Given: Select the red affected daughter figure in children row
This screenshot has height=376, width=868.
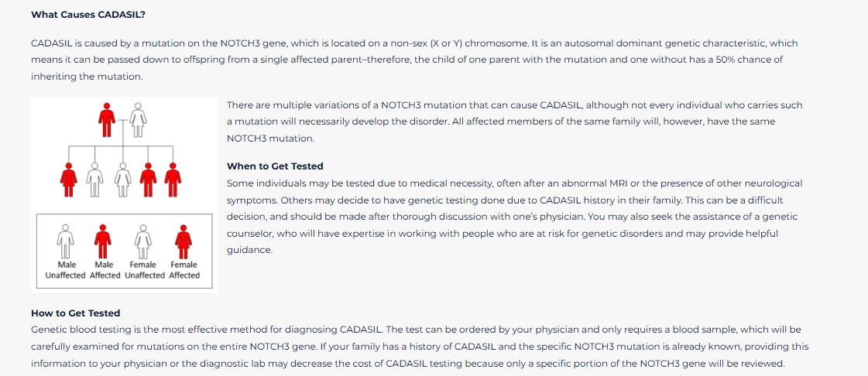Looking at the screenshot, I should 68,177.
